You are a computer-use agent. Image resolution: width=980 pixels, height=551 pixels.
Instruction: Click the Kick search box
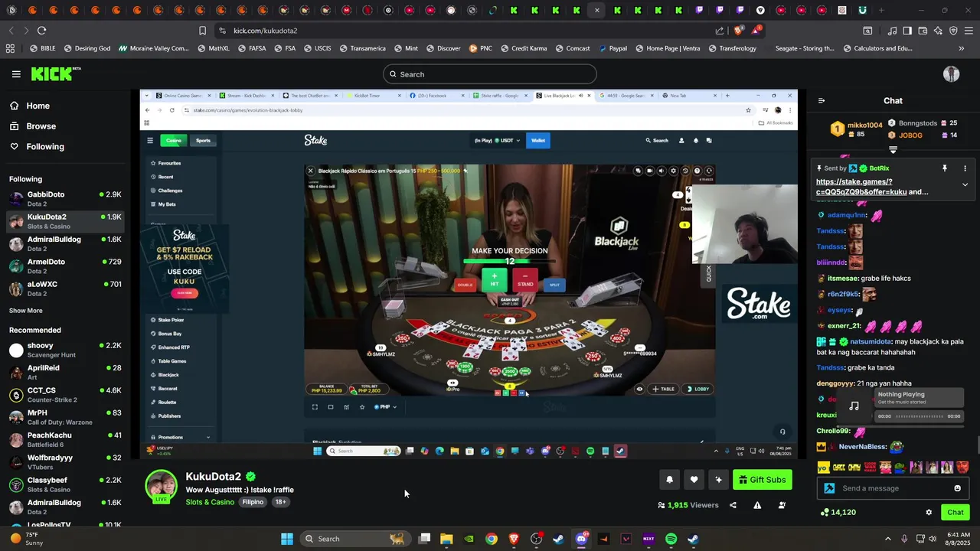point(490,74)
